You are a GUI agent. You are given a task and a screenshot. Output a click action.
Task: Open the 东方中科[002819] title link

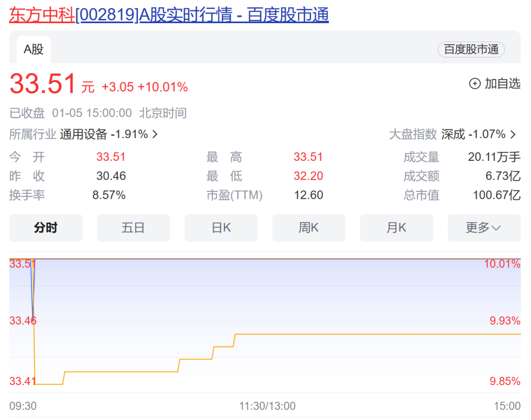coord(169,15)
